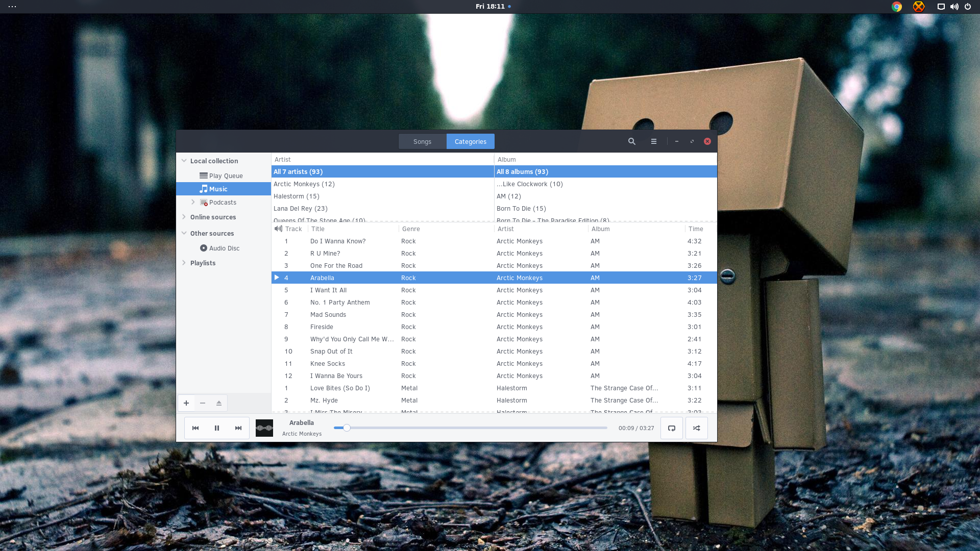Select the song Knee Socks
Screen dimensions: 980x551
(494, 363)
